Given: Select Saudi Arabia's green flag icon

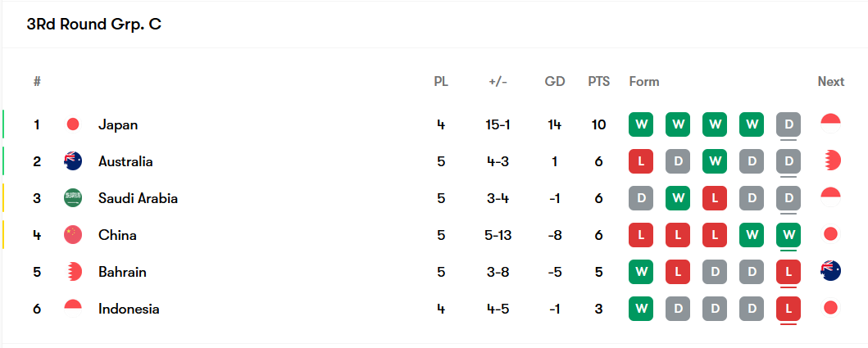Looking at the screenshot, I should coord(72,198).
